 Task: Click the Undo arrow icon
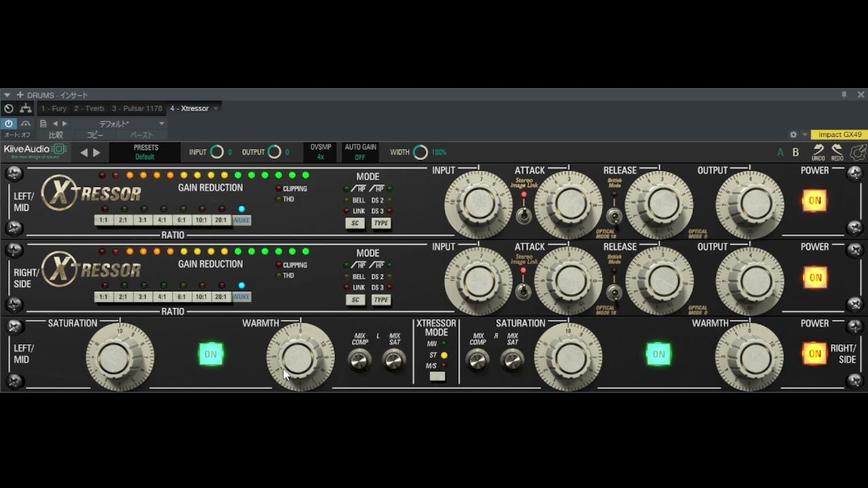pos(818,152)
